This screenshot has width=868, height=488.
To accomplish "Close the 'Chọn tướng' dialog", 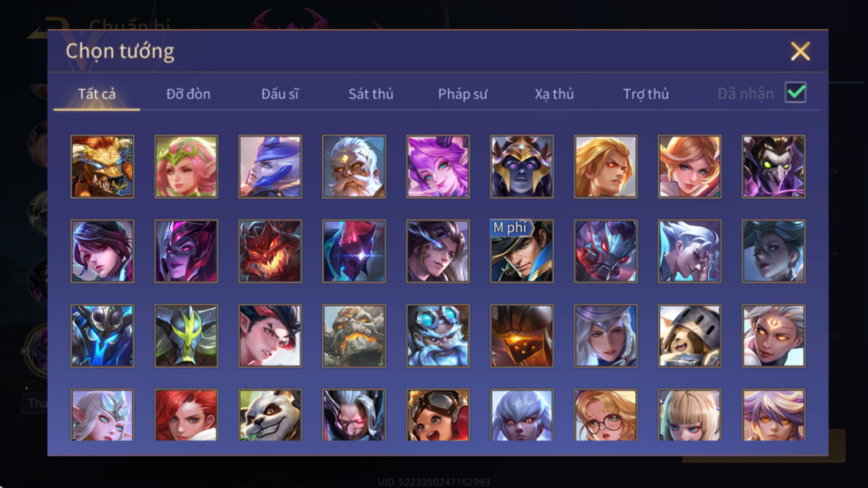I will (x=800, y=51).
